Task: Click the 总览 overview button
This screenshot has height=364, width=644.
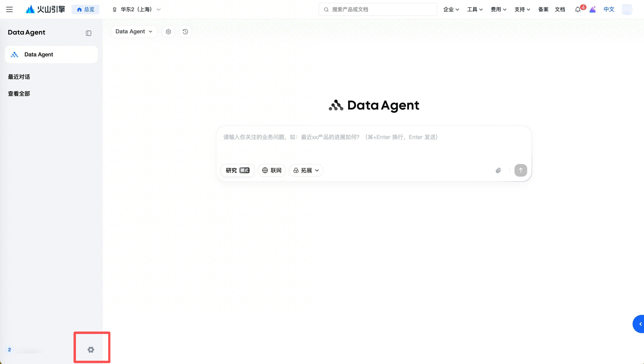Action: (x=85, y=9)
